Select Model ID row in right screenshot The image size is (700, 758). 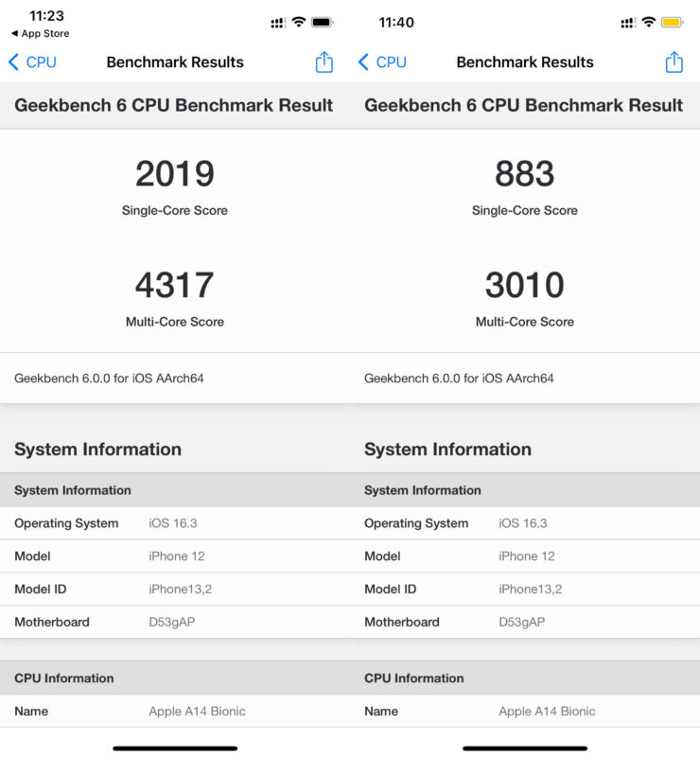click(525, 589)
